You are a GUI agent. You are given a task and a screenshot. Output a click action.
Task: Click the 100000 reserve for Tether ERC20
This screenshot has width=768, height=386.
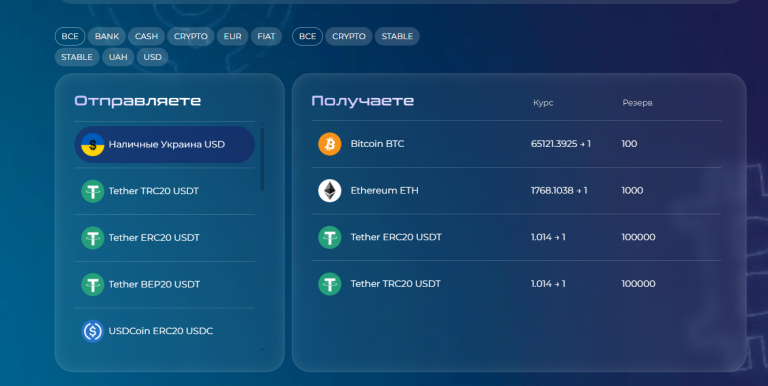coord(638,237)
